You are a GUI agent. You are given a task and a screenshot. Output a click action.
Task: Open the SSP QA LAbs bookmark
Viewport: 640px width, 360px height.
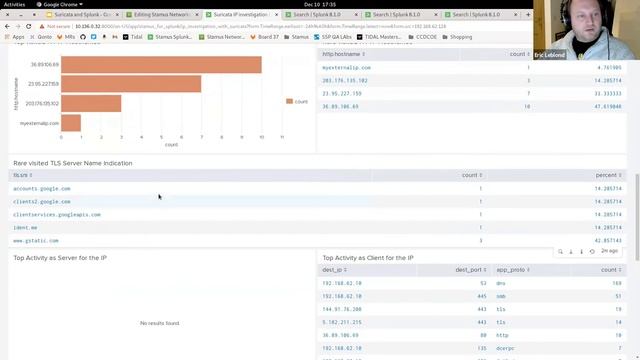[333, 37]
